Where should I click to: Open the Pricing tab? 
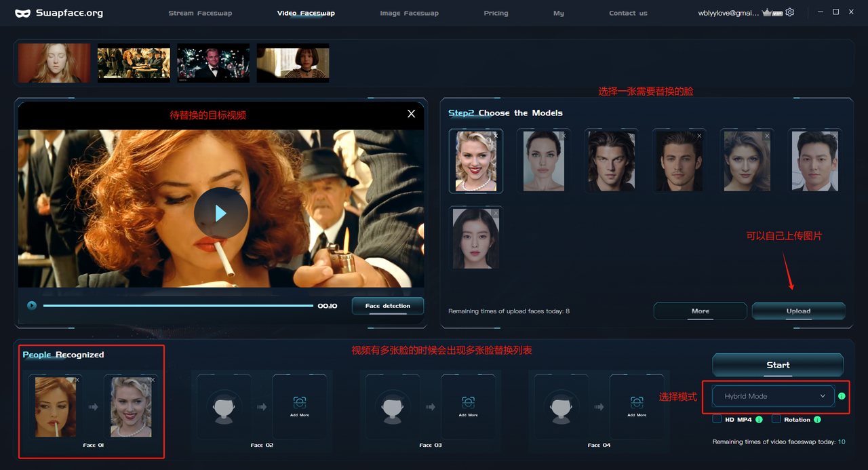pos(496,13)
